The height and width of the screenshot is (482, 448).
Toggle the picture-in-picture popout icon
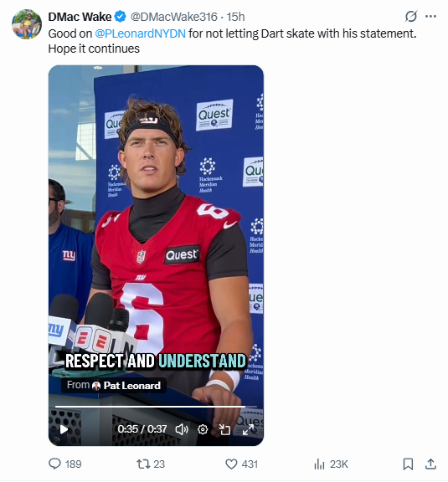point(224,429)
